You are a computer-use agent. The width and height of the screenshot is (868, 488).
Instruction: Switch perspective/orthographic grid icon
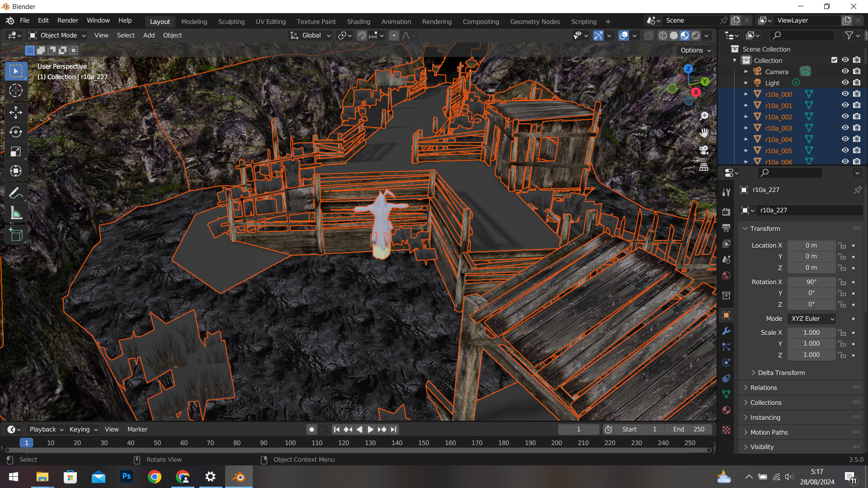pos(704,167)
